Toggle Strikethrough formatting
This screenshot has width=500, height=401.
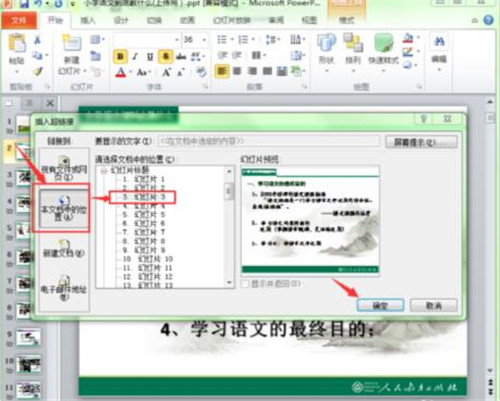181,56
